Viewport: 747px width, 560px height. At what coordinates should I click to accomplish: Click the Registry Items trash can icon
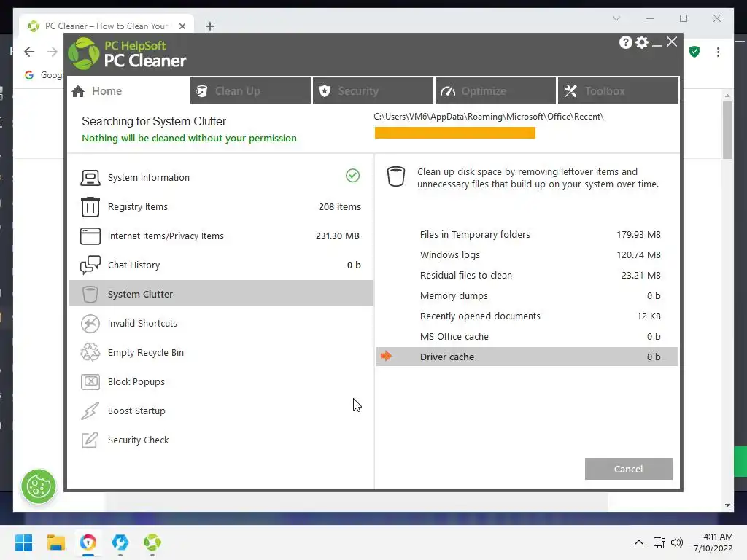90,206
